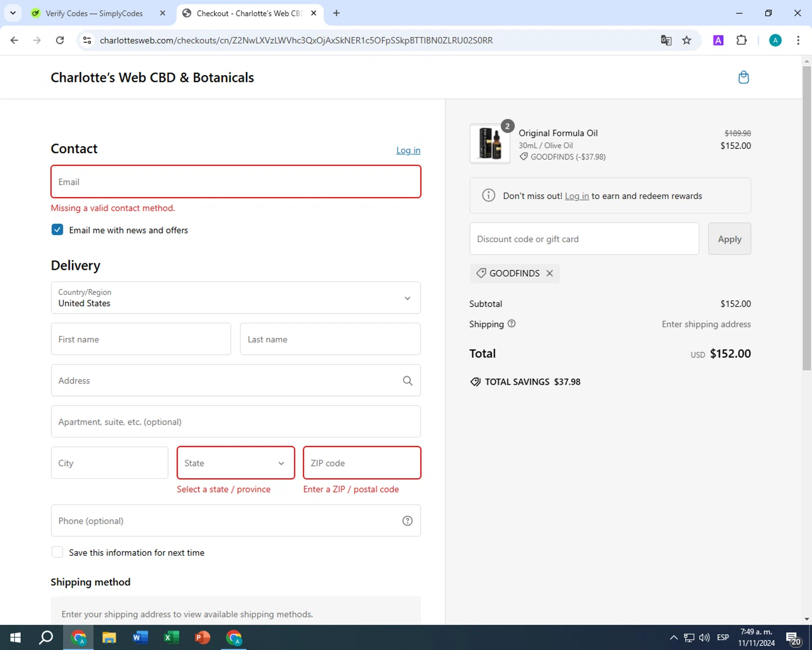Click the Charlotte's Web CBD & Botanicals heading
This screenshot has width=812, height=650.
pyautogui.click(x=152, y=77)
